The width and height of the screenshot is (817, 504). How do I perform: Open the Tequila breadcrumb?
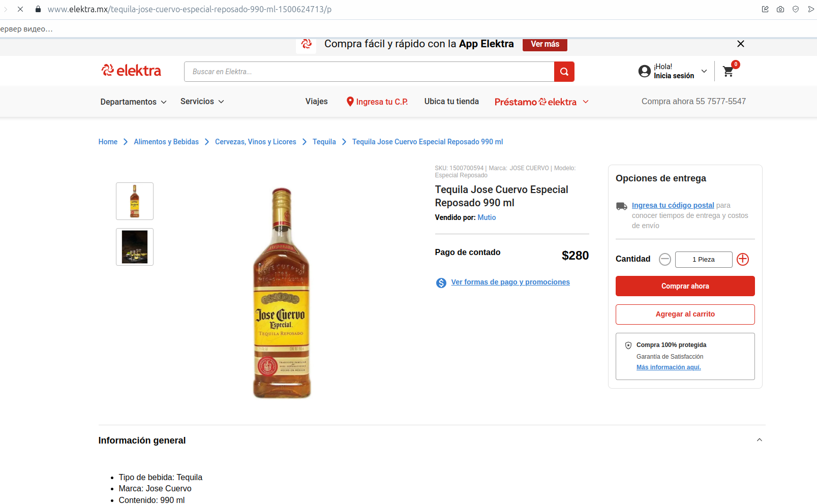click(x=324, y=142)
